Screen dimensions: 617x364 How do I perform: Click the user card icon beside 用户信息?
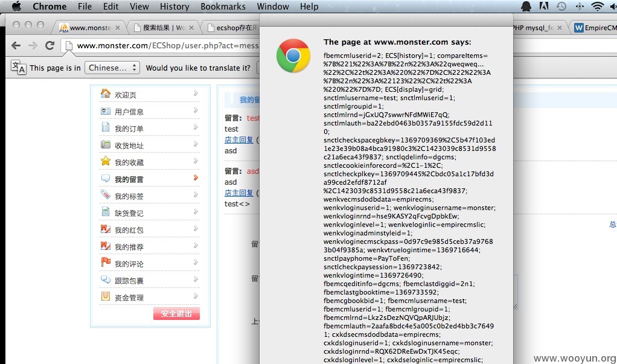click(106, 111)
